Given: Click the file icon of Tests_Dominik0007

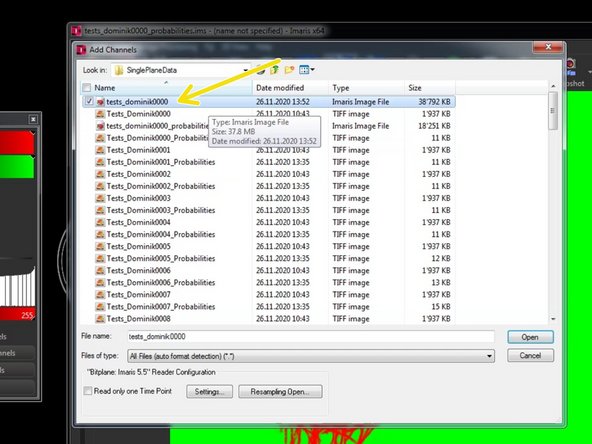Looking at the screenshot, I should pyautogui.click(x=100, y=295).
